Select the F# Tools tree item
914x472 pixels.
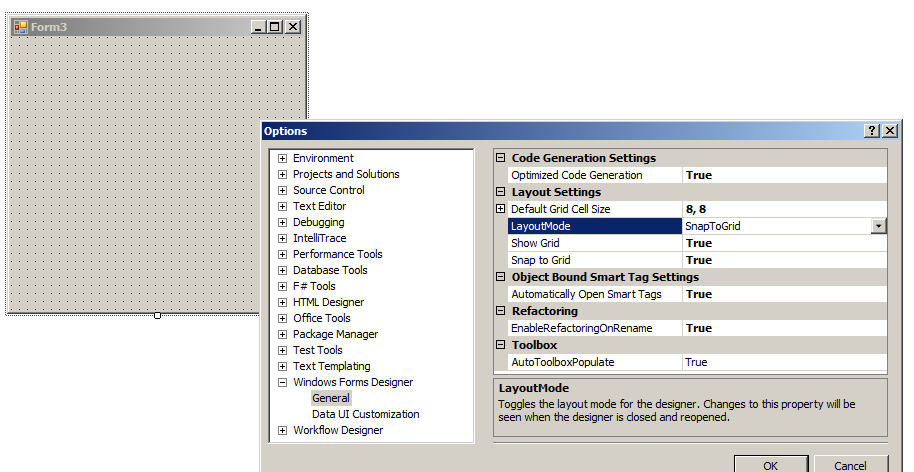click(314, 287)
